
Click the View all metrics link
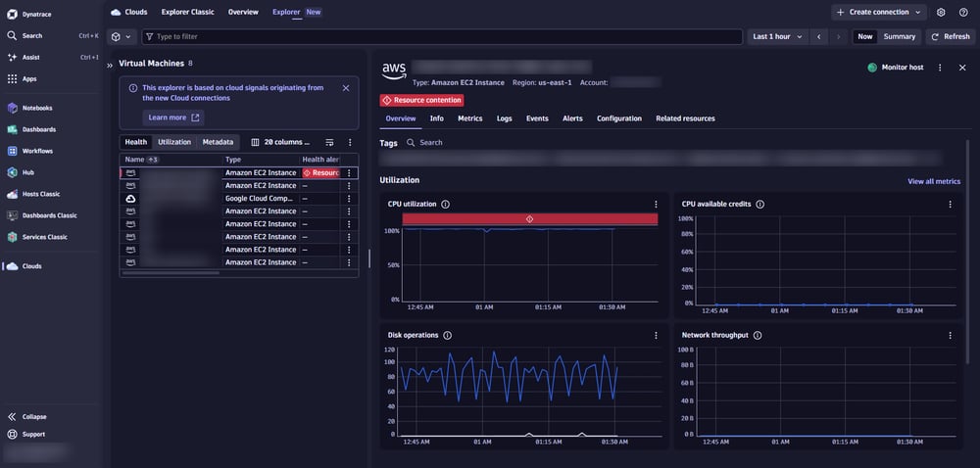pyautogui.click(x=934, y=181)
